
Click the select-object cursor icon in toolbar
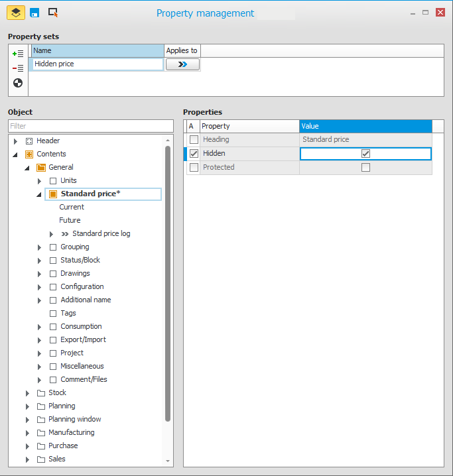pos(53,13)
